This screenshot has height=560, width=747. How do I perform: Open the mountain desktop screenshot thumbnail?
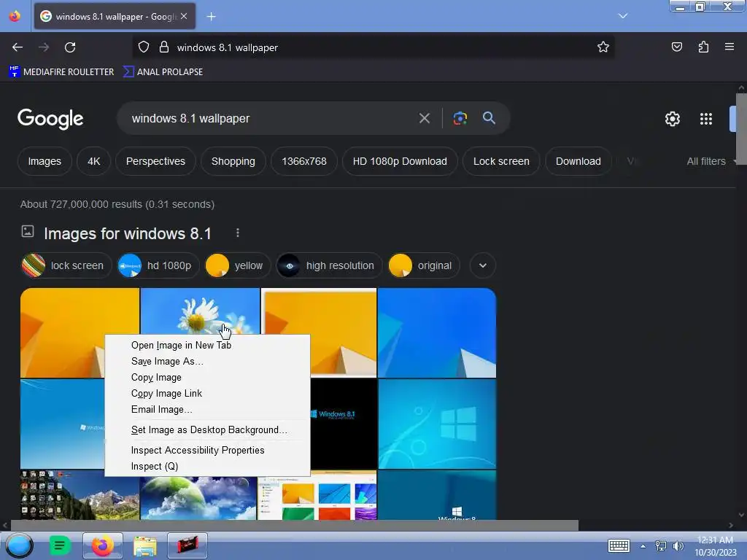80,495
